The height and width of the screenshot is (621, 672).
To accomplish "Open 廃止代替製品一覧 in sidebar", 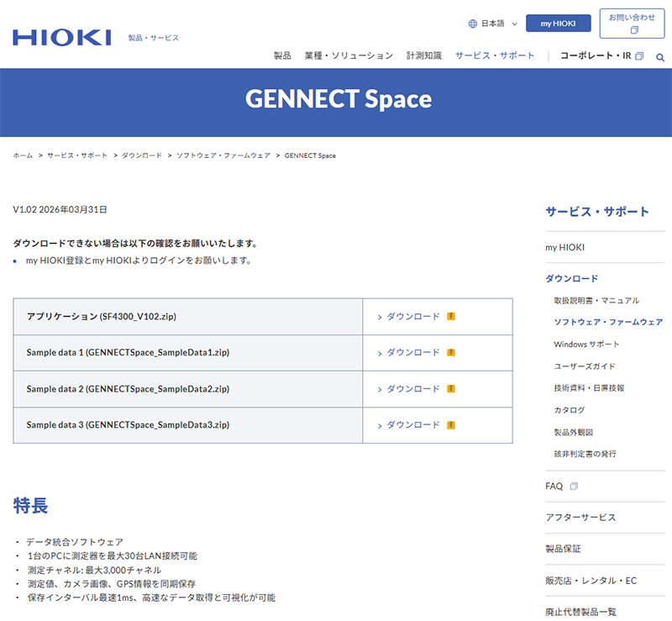I will [580, 612].
